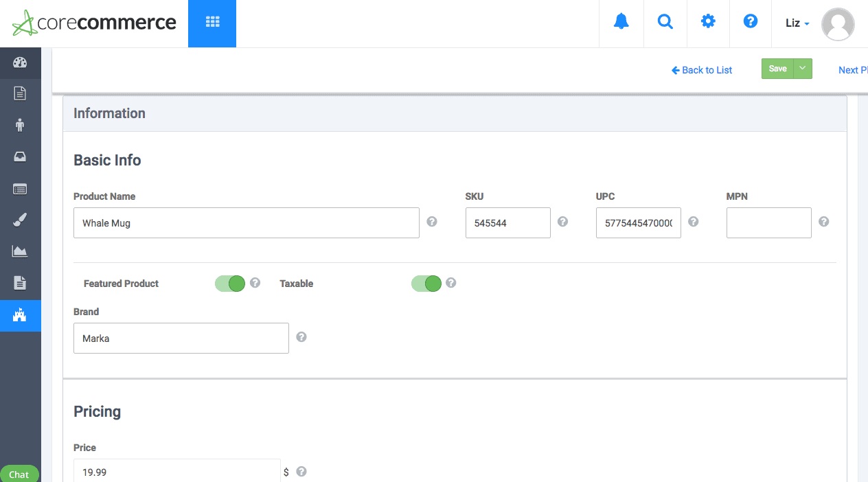
Task: Click the Next link in the toolbar
Action: pyautogui.click(x=853, y=70)
